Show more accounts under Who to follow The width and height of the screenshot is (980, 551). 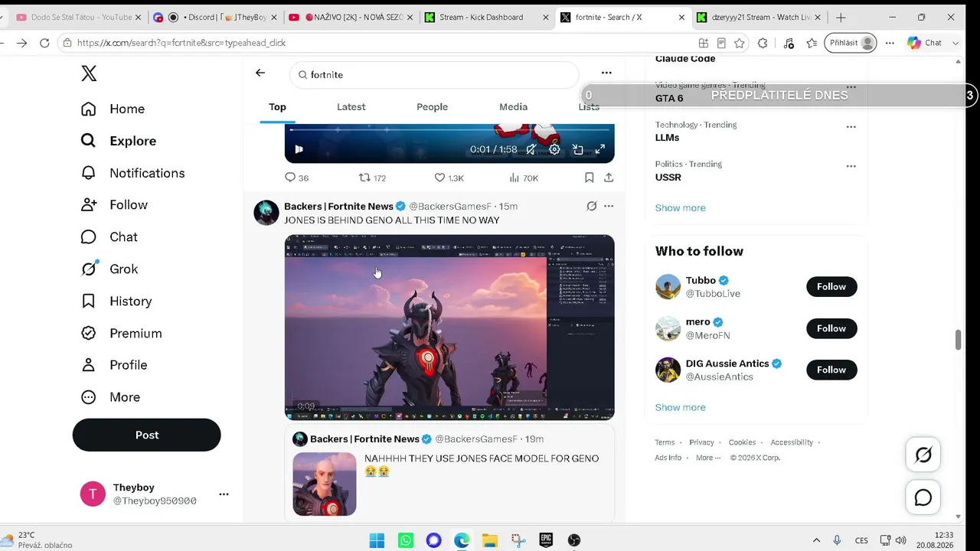pos(681,408)
